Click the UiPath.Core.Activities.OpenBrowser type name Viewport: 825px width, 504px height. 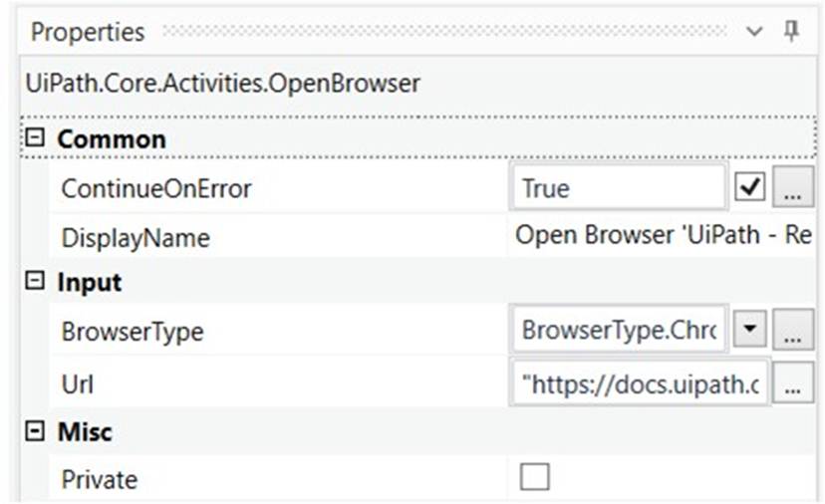[222, 83]
